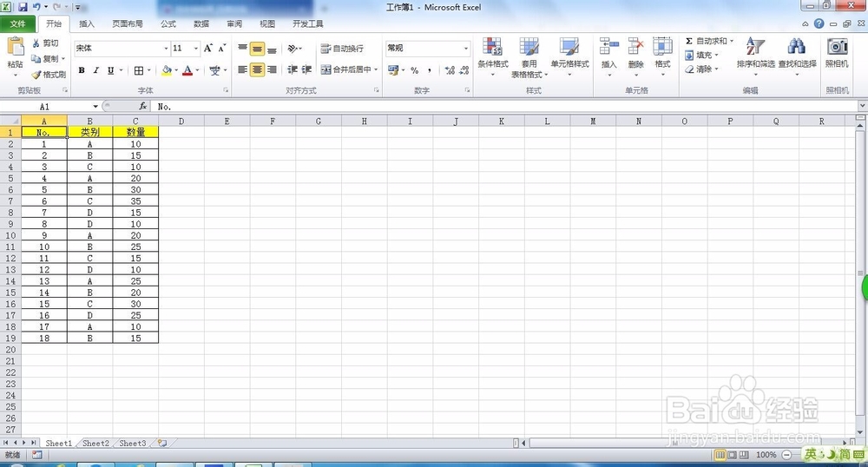Screen dimensions: 868x467
Task: Click the Save icon in quick access
Action: [23, 7]
